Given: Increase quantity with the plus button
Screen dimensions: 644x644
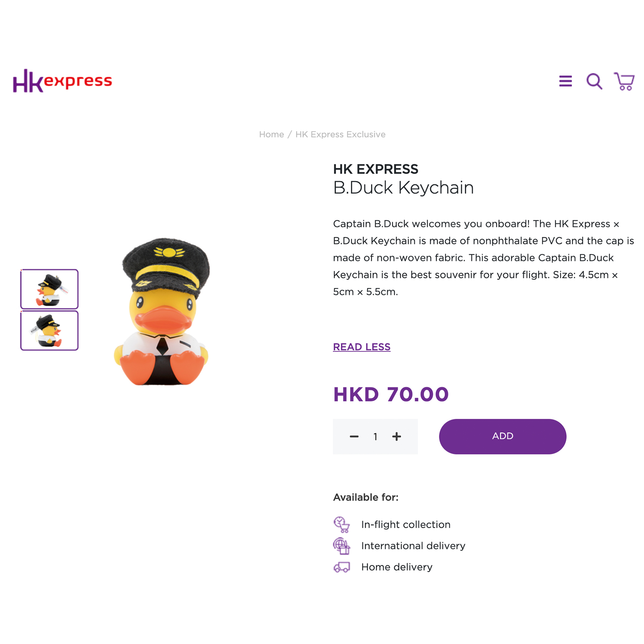Looking at the screenshot, I should [x=396, y=436].
